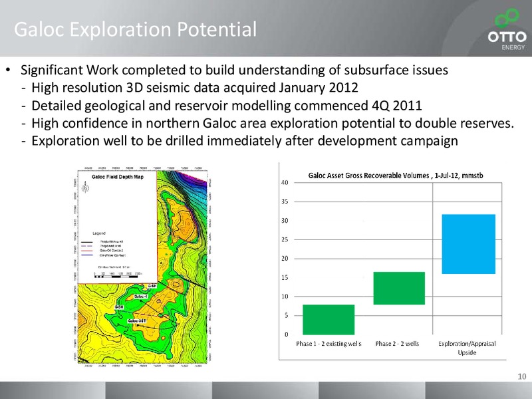Click the 'Galoc-3ST' well label on the map

137,321
